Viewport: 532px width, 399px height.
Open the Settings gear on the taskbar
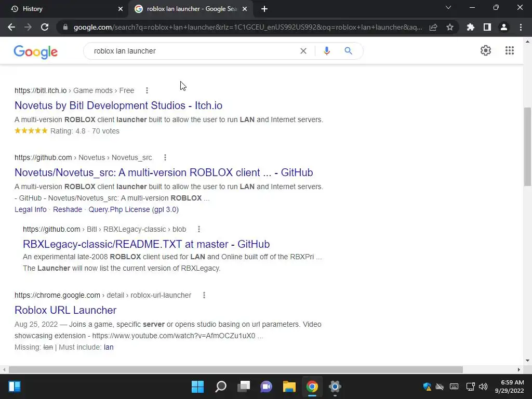point(335,387)
